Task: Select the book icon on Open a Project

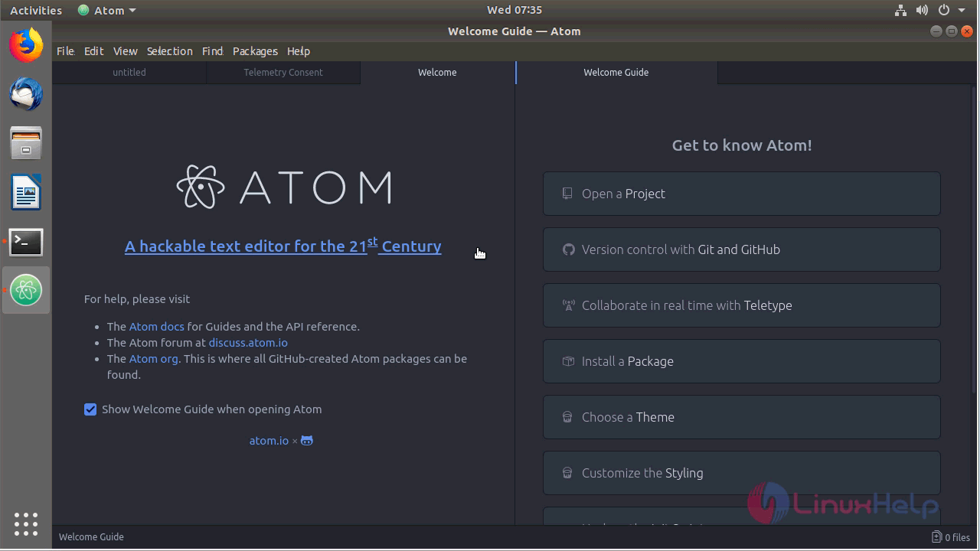Action: (567, 194)
